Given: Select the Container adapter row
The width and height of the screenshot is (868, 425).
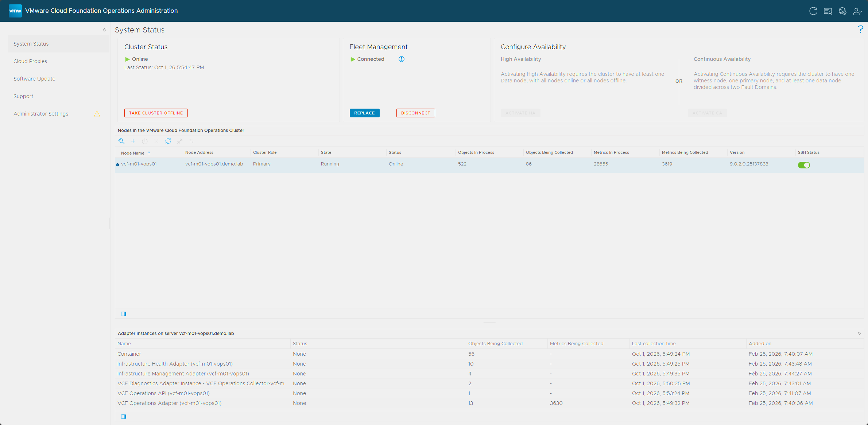Looking at the screenshot, I should click(489, 354).
